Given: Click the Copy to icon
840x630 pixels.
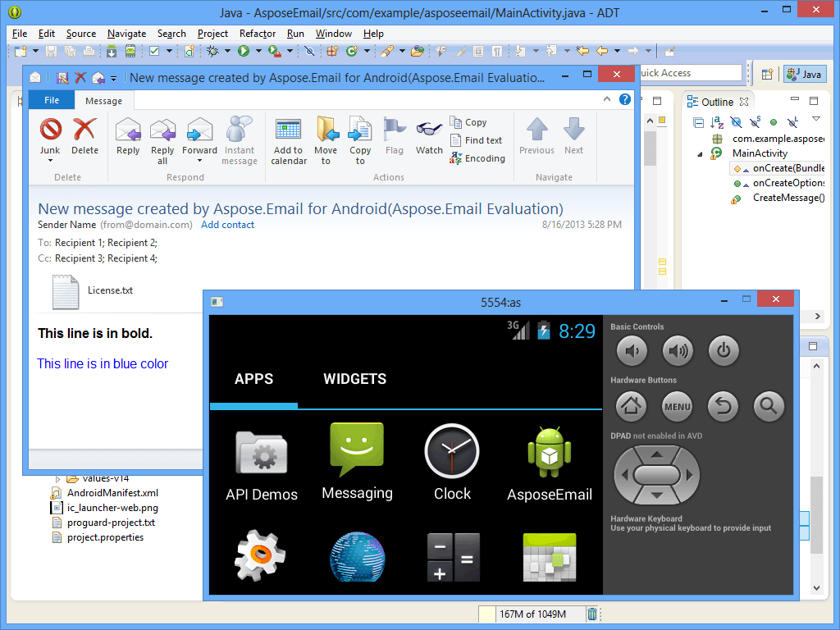Looking at the screenshot, I should (x=360, y=129).
